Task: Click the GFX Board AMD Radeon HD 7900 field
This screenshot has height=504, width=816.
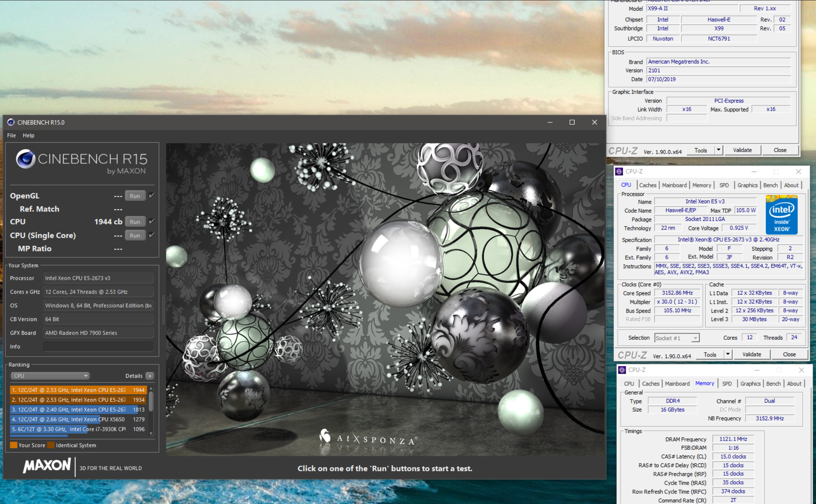Action: coord(98,333)
